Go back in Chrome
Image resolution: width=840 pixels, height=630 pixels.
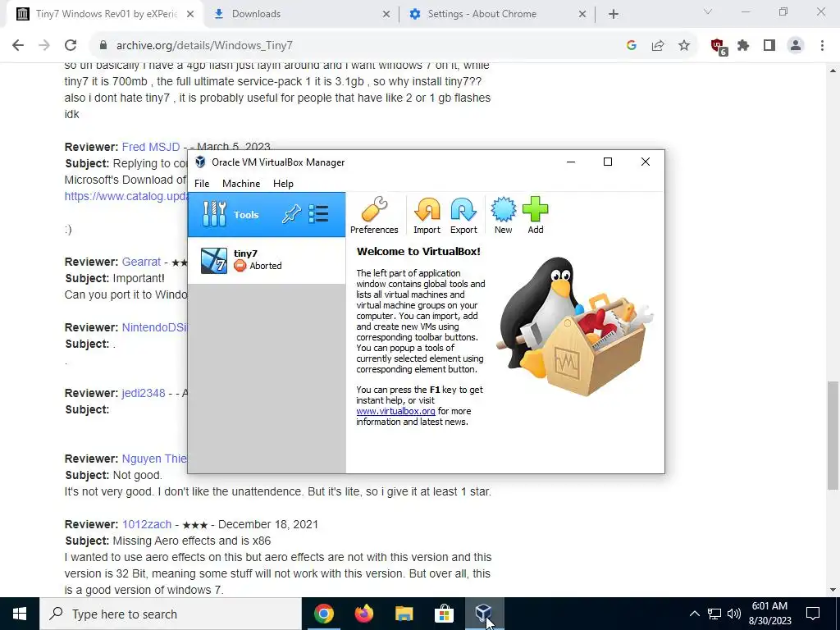[18, 46]
